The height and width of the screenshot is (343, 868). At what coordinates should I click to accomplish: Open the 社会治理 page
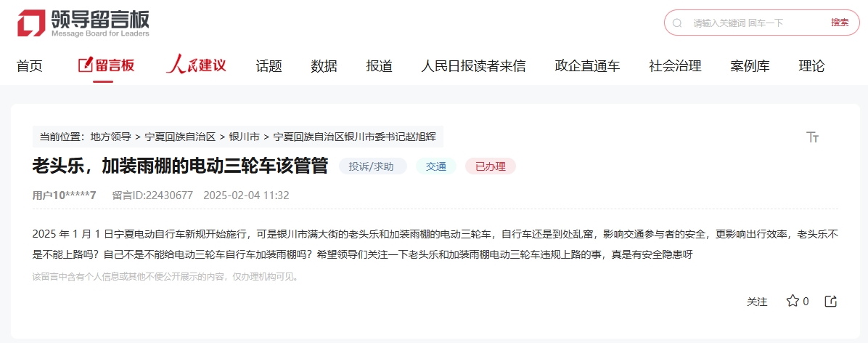coord(675,66)
